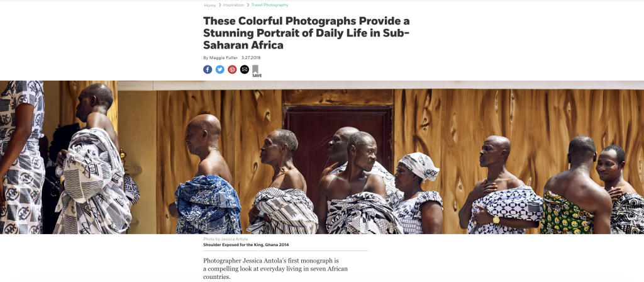Image resolution: width=644 pixels, height=282 pixels.
Task: Open author Maggie Fuller's byline
Action: 223,57
